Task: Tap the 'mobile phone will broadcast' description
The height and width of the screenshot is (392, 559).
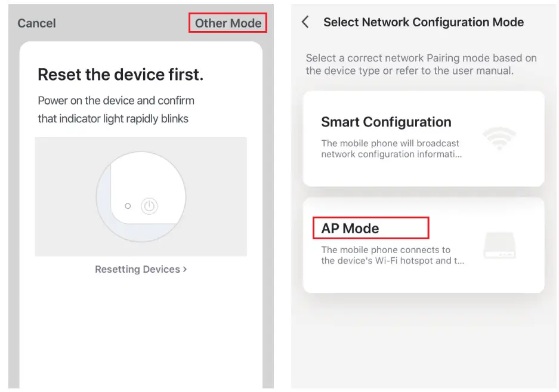Action: pyautogui.click(x=391, y=149)
